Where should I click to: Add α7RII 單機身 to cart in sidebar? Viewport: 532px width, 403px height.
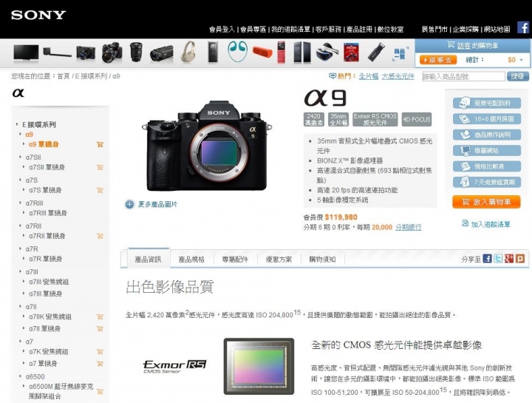pos(100,236)
